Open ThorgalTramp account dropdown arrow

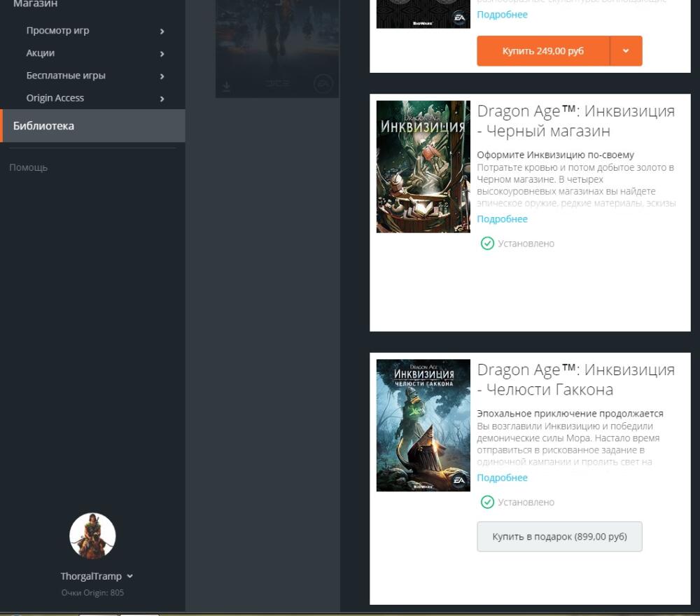[x=130, y=576]
